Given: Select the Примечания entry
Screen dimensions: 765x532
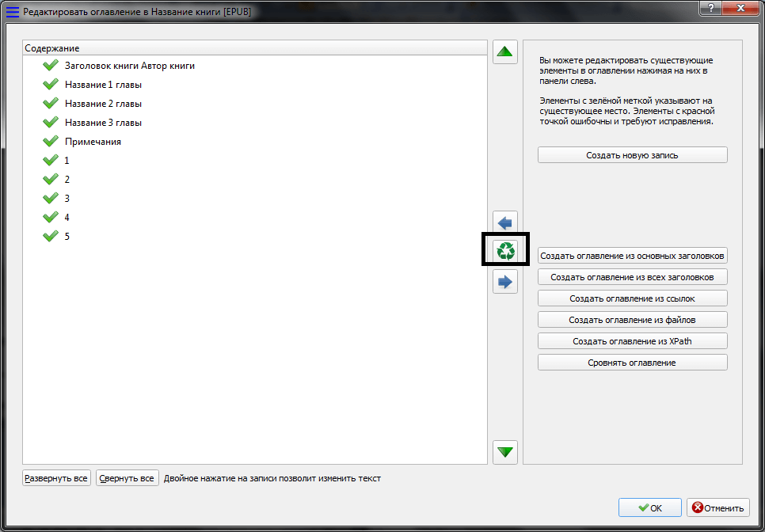Looking at the screenshot, I should tap(93, 142).
